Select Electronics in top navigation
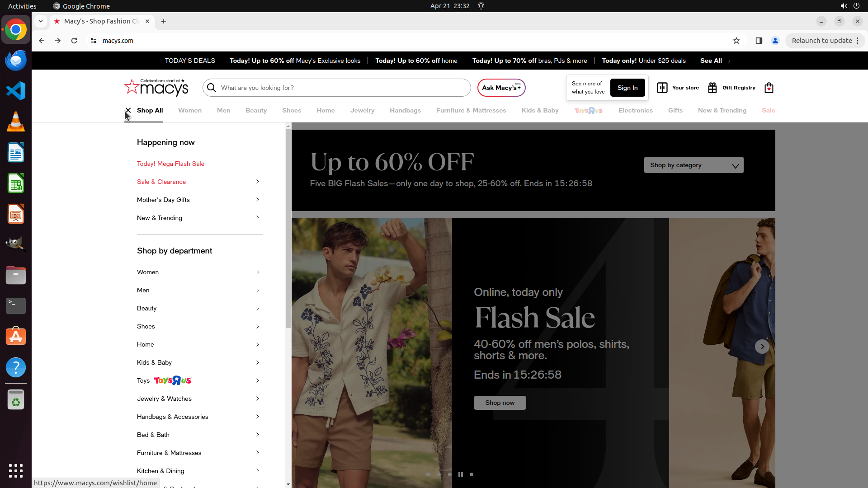 pyautogui.click(x=635, y=110)
